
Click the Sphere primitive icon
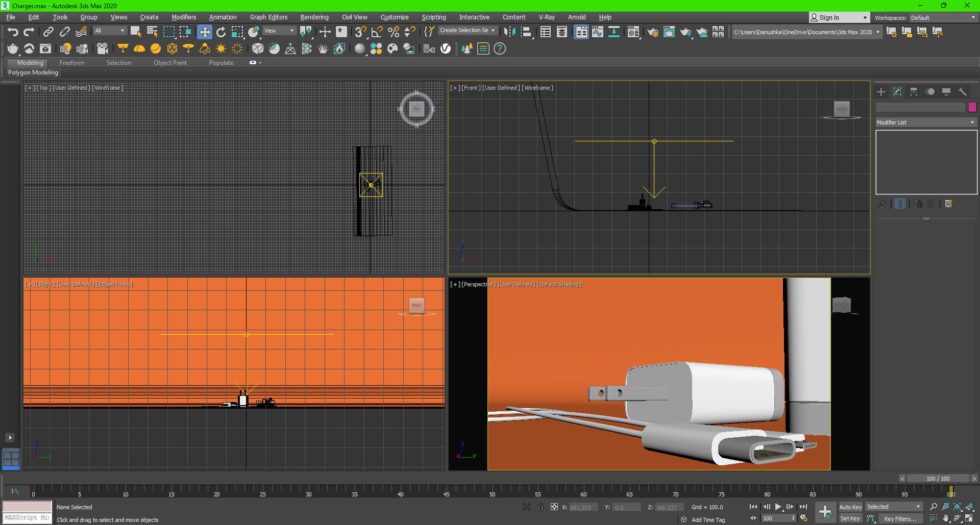tap(156, 48)
